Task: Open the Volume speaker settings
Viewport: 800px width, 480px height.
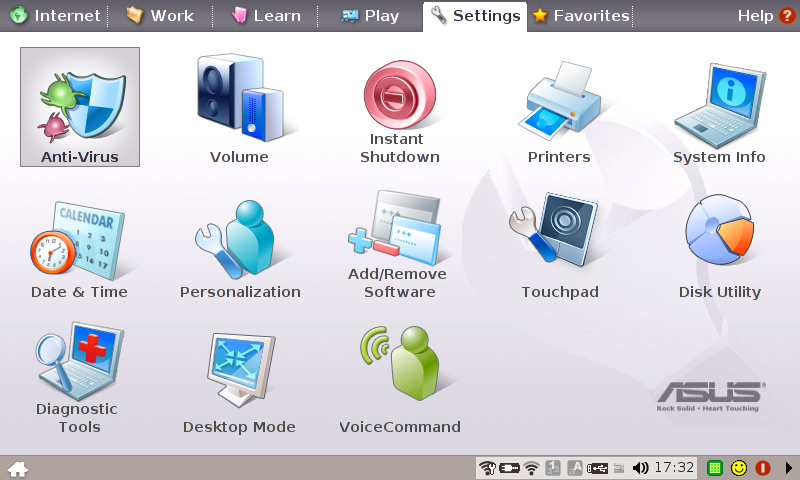Action: click(x=239, y=108)
